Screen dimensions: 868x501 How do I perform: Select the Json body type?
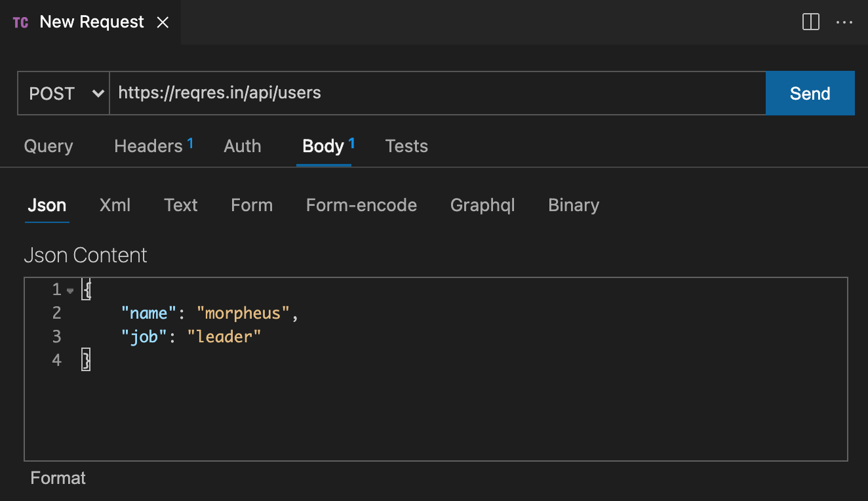click(47, 205)
